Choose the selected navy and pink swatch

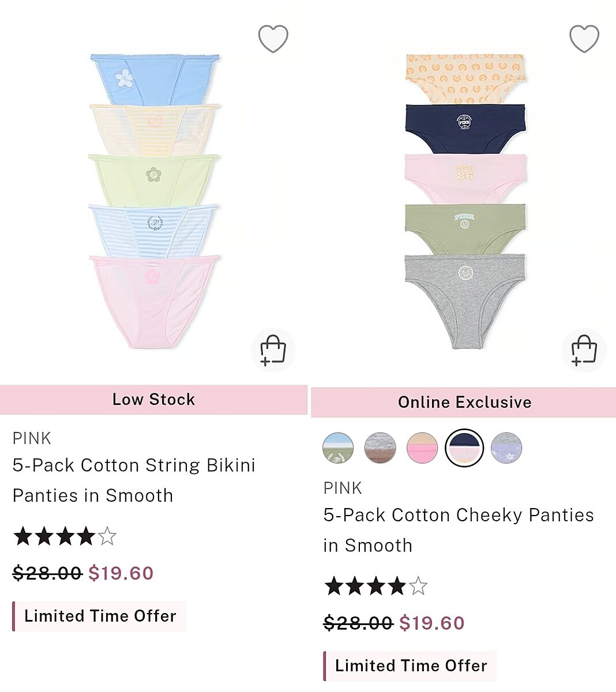pyautogui.click(x=464, y=448)
